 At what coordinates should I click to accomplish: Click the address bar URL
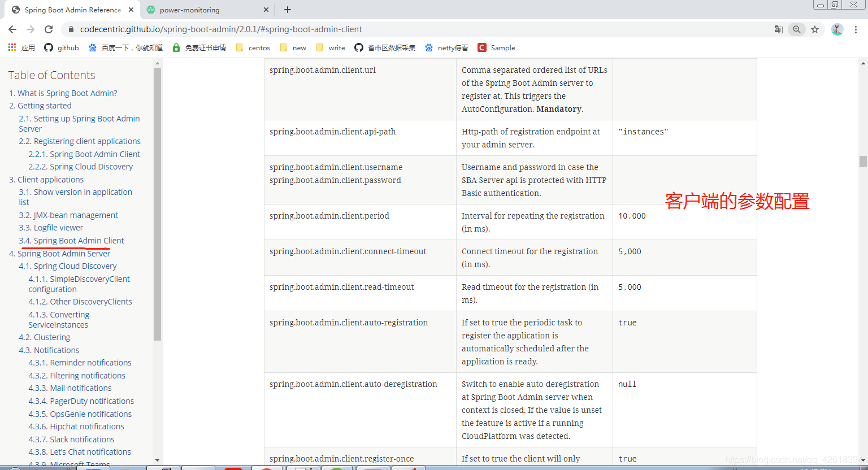coord(221,29)
